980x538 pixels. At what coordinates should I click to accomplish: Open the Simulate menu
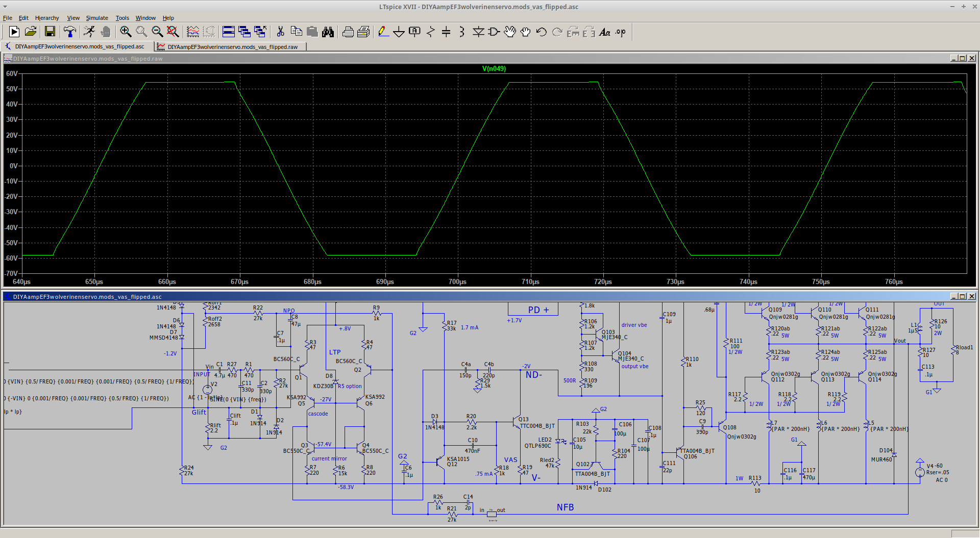[x=97, y=18]
